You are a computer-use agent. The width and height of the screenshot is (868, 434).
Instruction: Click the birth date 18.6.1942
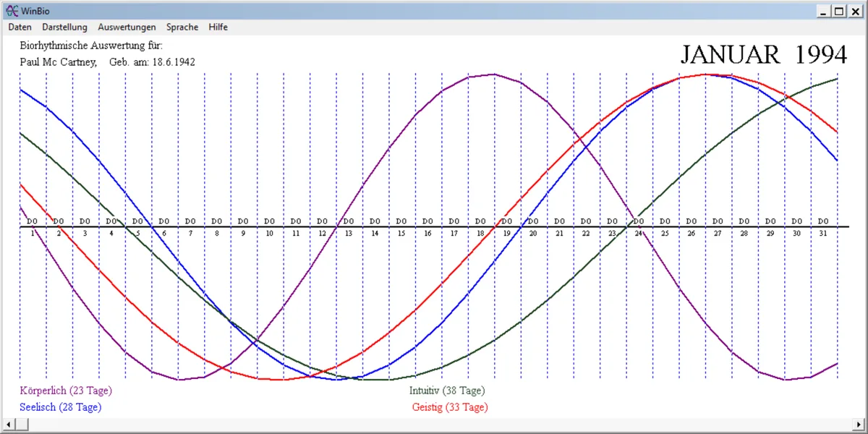(173, 61)
